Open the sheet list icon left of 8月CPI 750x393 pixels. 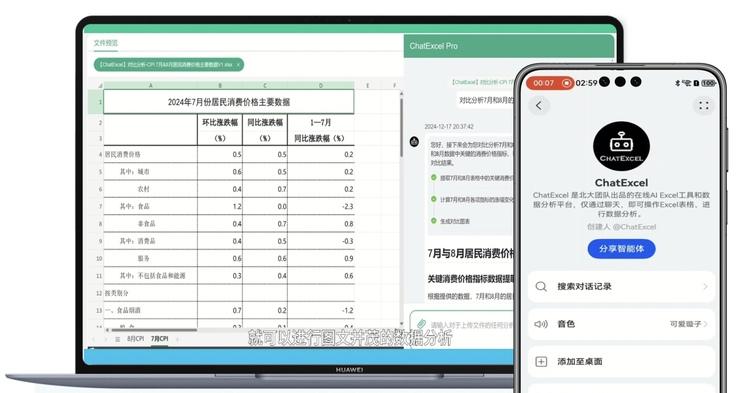(x=118, y=339)
